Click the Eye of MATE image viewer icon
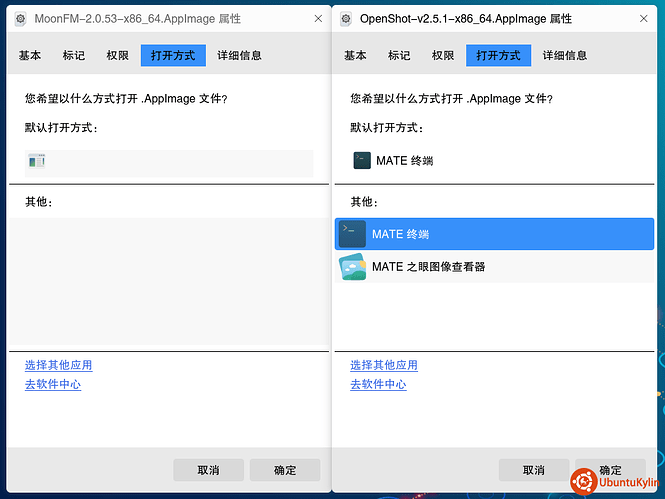 pyautogui.click(x=352, y=267)
